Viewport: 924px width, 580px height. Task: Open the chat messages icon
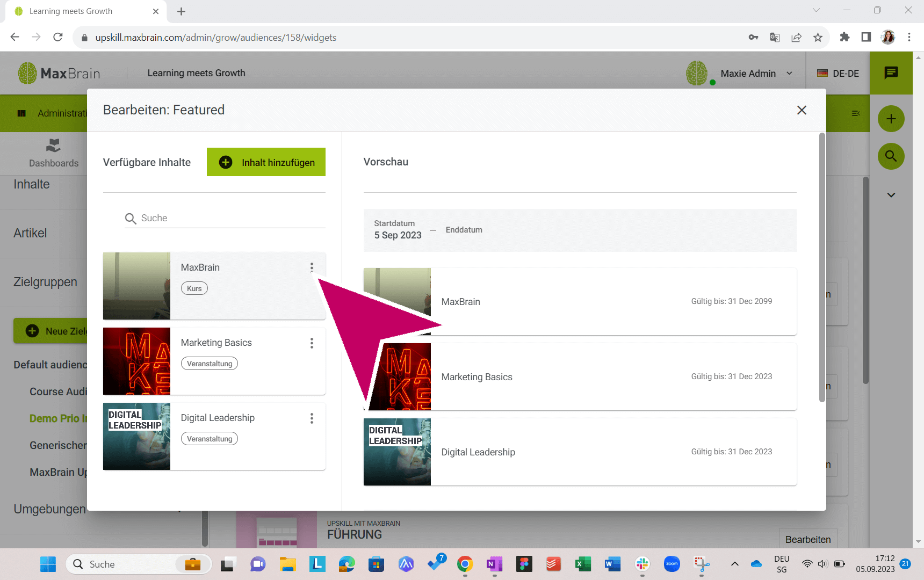tap(891, 73)
